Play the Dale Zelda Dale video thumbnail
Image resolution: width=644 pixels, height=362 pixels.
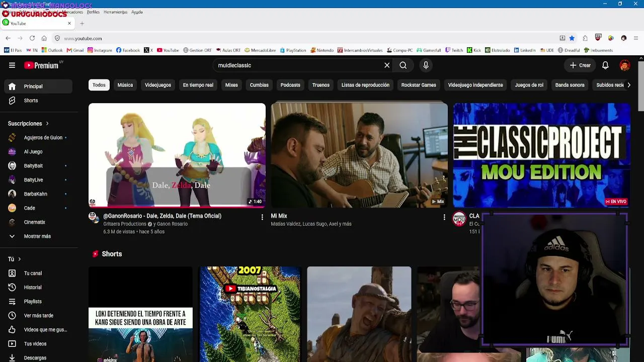177,155
